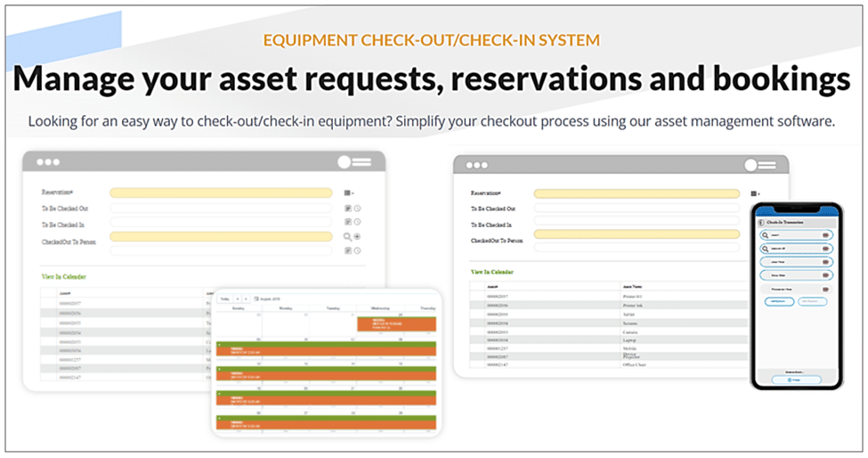This screenshot has width=868, height=458.
Task: Click clock icon for To Be Checked In
Action: (357, 222)
